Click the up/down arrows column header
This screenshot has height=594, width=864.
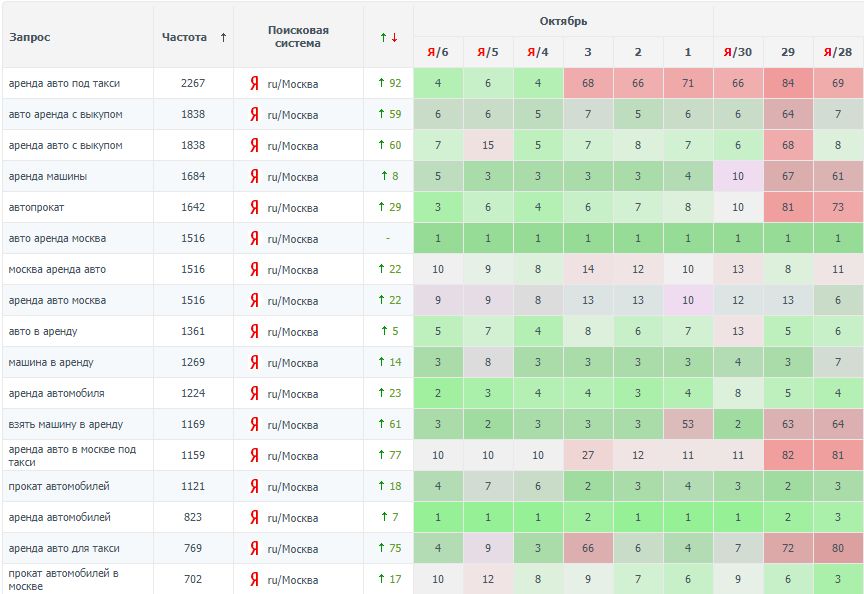pyautogui.click(x=389, y=38)
